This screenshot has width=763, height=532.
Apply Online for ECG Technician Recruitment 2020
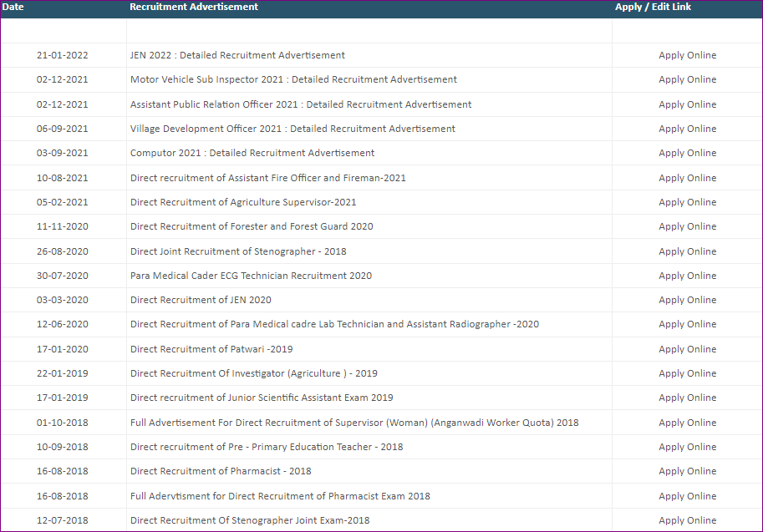pos(687,276)
